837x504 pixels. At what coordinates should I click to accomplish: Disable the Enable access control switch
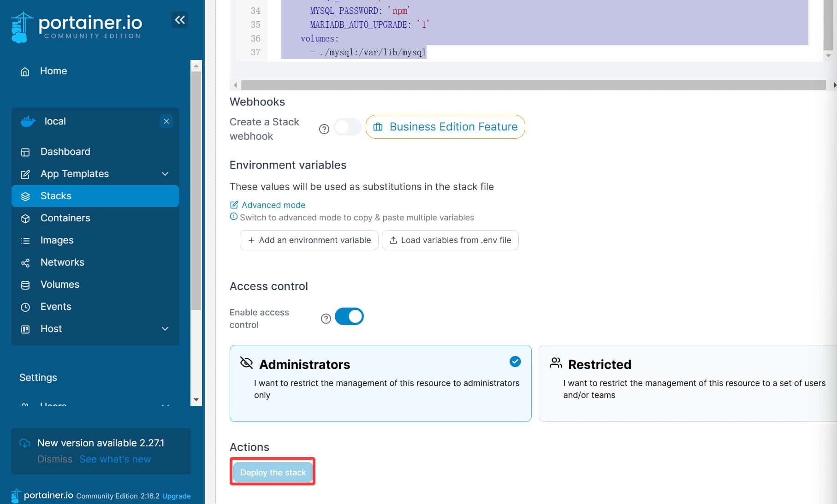[x=349, y=317]
